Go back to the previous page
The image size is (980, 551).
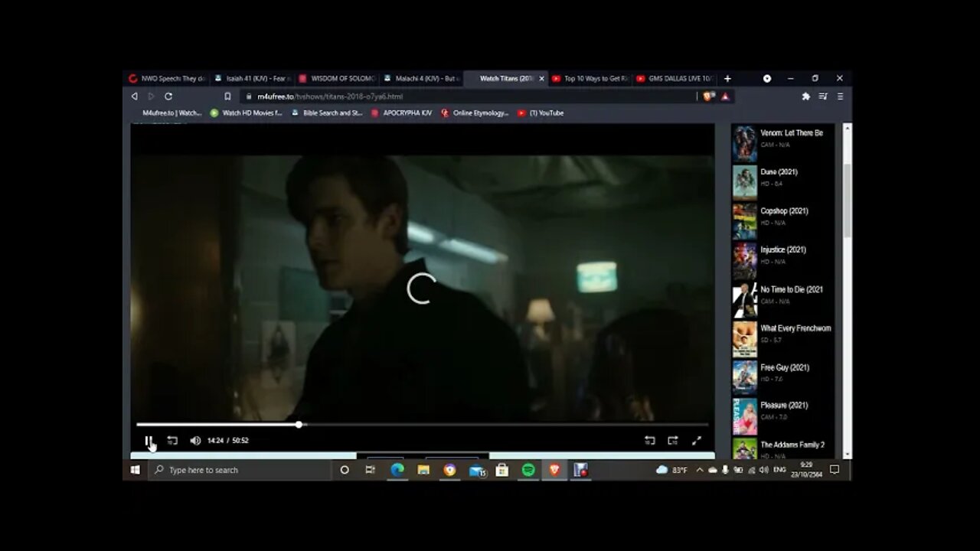click(x=135, y=96)
